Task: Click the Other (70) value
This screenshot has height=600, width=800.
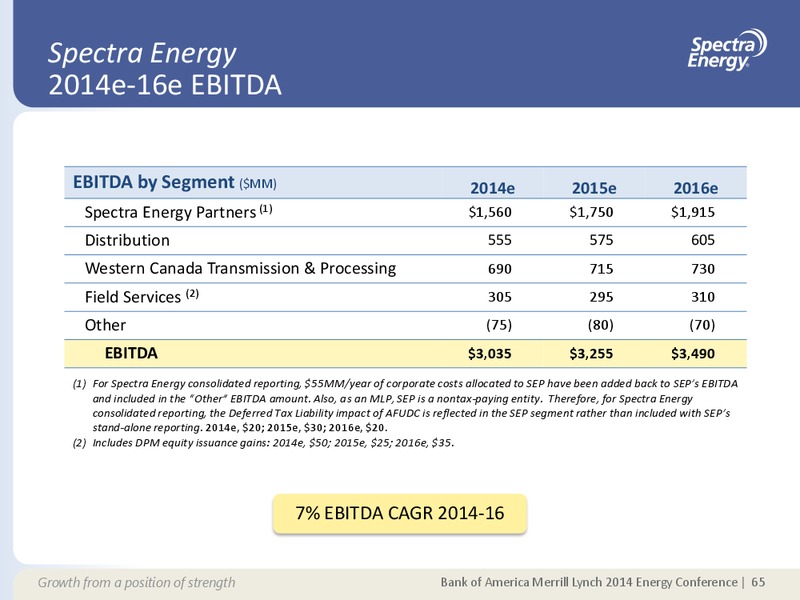Action: tap(702, 325)
